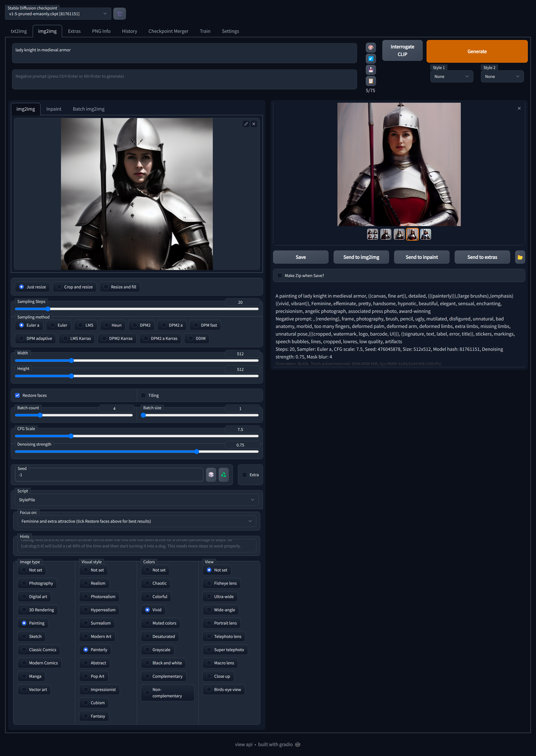Click the dice random seed icon
This screenshot has width=536, height=756.
[211, 475]
